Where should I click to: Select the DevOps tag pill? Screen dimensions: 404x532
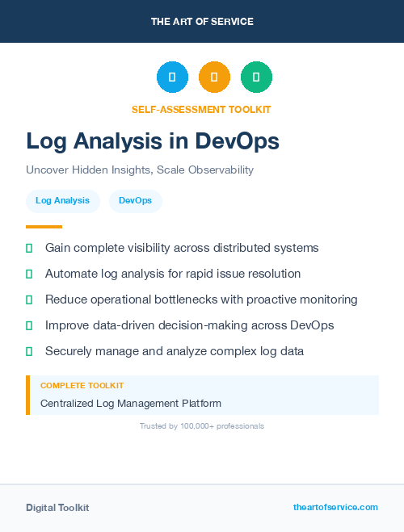click(136, 201)
